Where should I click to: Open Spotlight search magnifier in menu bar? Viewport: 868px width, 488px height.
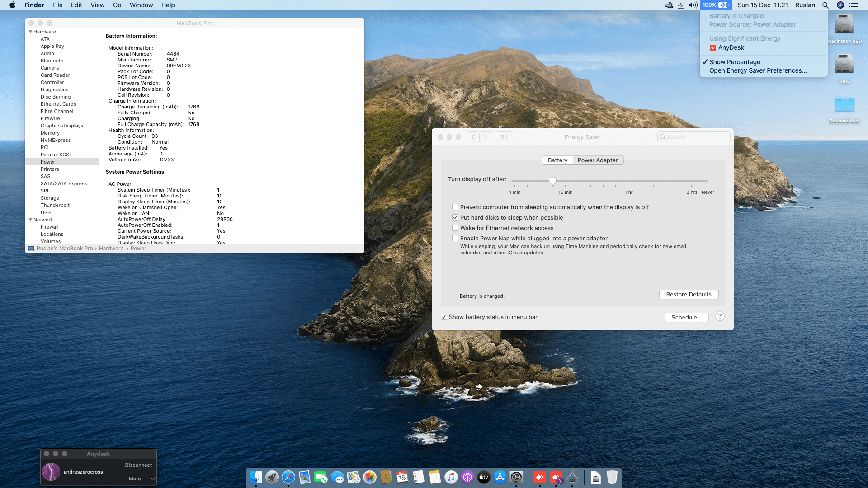(x=825, y=5)
